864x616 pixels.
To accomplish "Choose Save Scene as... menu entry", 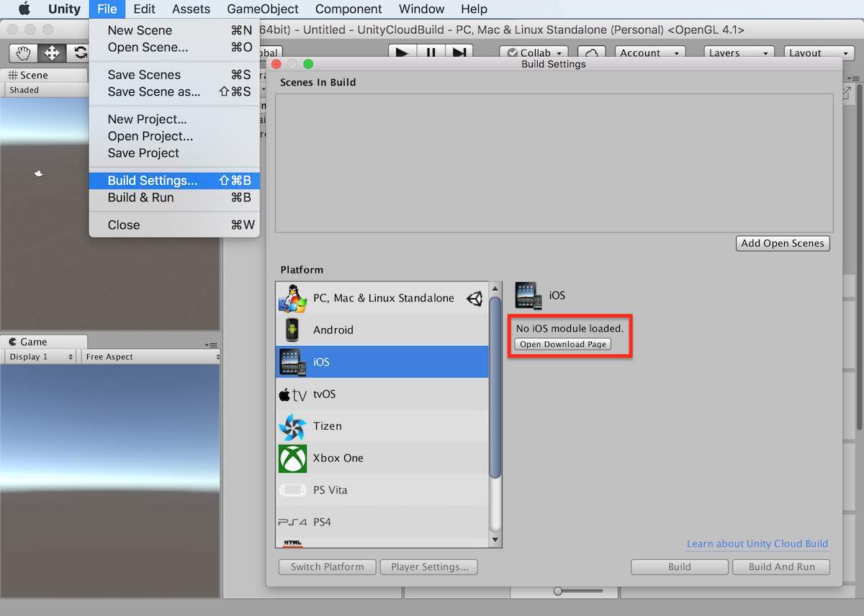I will 174,91.
